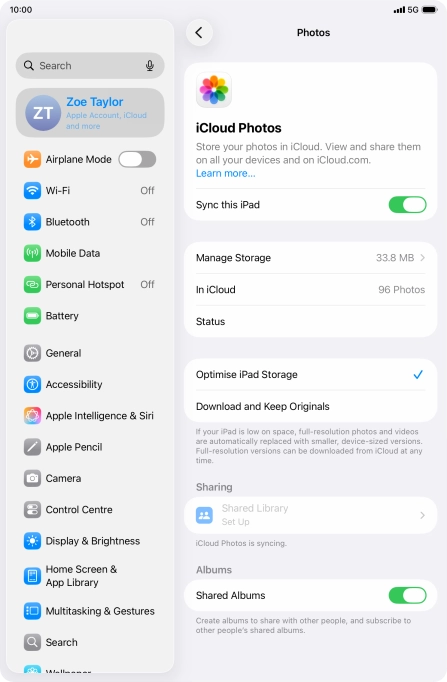Tap the ZT profile avatar
The image size is (447, 682).
pos(43,113)
